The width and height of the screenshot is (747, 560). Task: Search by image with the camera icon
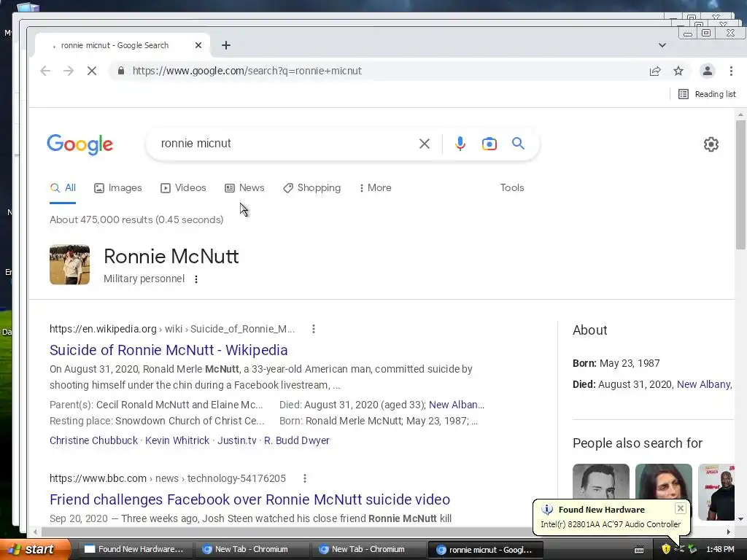click(489, 144)
